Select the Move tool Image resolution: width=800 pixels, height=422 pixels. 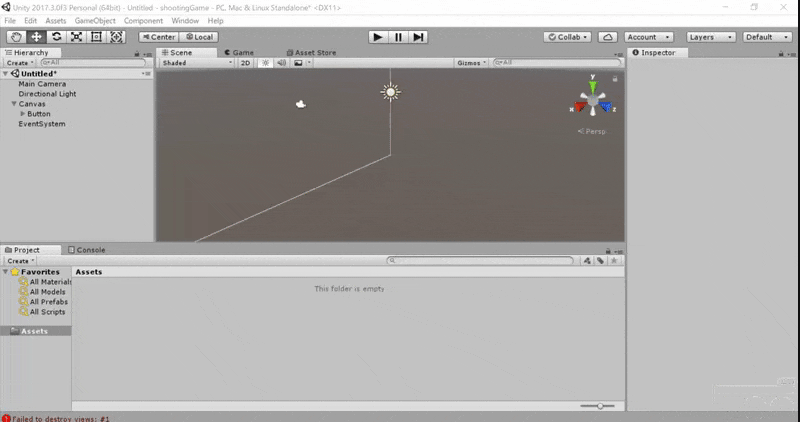click(x=36, y=37)
